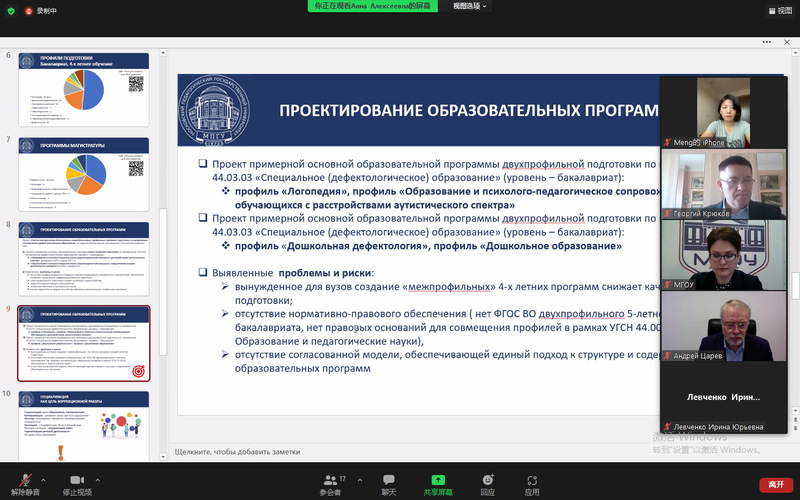Click the МПГУ university logo on the slide
This screenshot has width=800, height=500.
coord(214,109)
